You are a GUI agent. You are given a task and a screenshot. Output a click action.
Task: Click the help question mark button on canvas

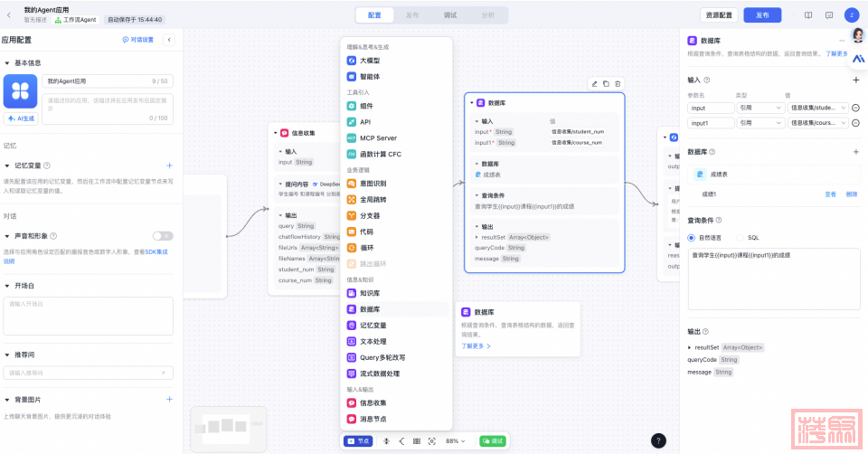point(658,440)
